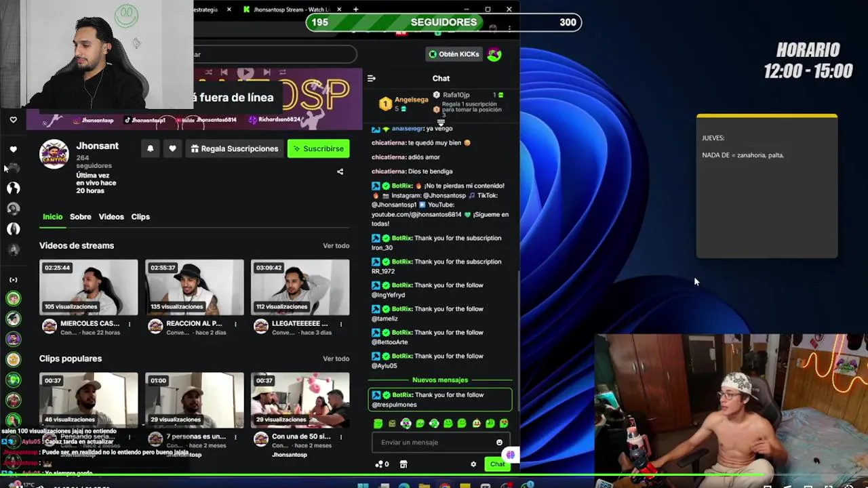This screenshot has width=868, height=488.
Task: Click the live broadcast icon in left sidebar
Action: [13, 279]
